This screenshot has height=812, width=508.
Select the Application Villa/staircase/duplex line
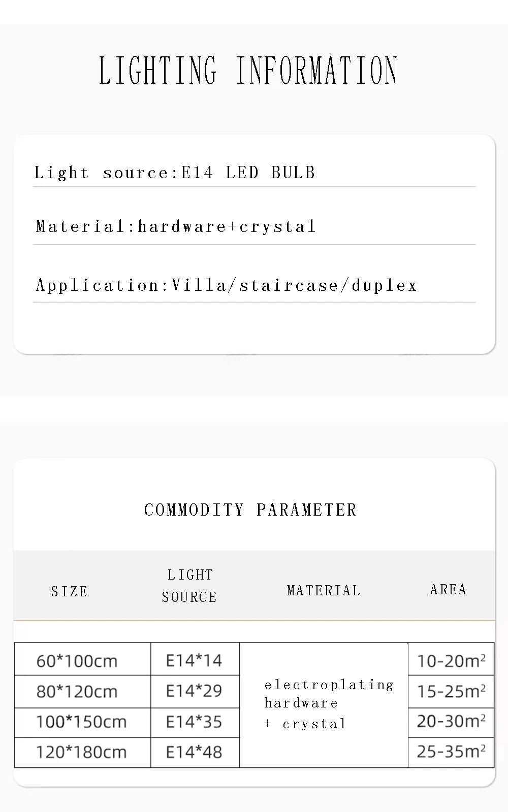click(226, 285)
